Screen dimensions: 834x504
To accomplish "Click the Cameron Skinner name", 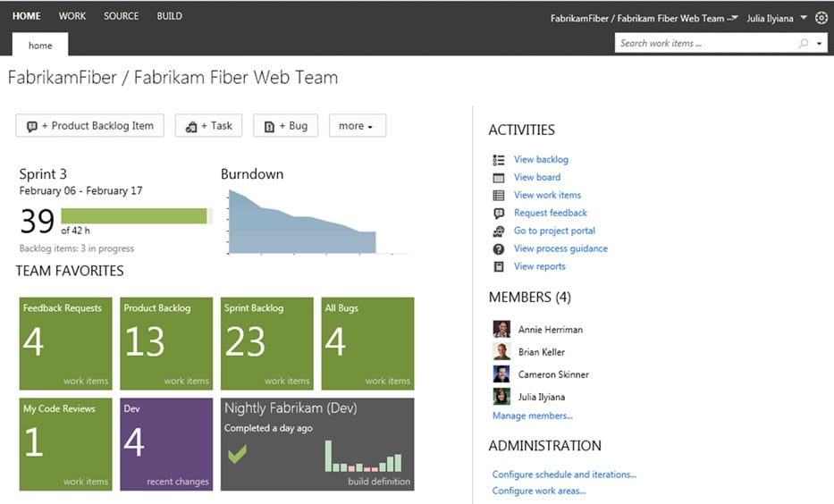I will (553, 374).
